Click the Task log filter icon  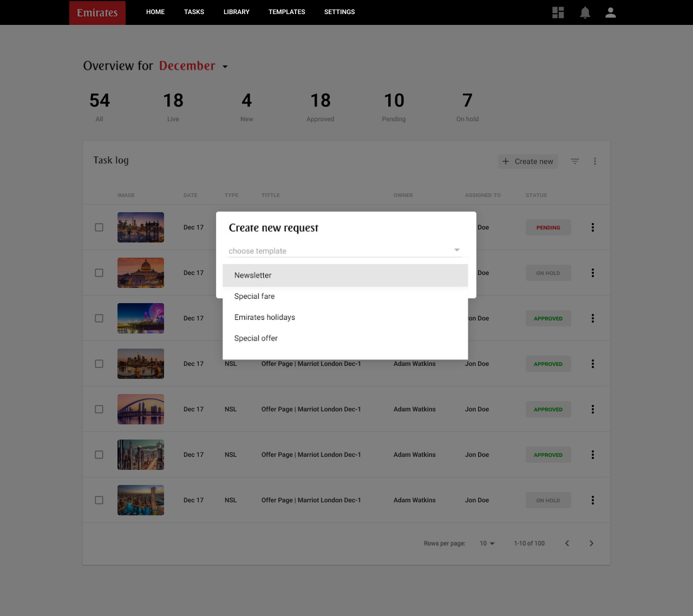pyautogui.click(x=575, y=161)
